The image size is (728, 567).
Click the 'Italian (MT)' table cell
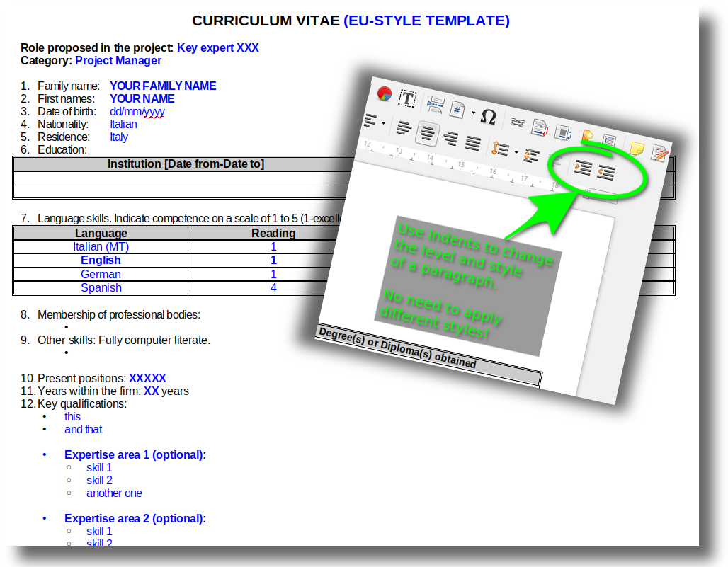(101, 247)
